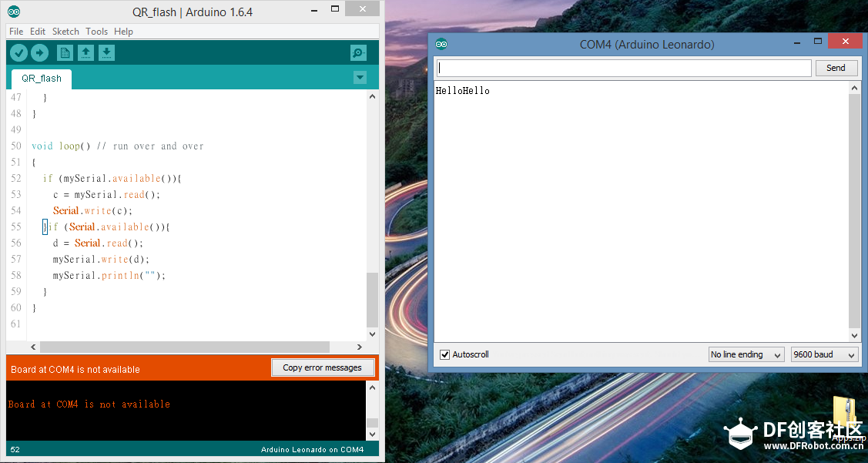Click 'void loop()' code line
The image size is (868, 463).
click(x=117, y=146)
